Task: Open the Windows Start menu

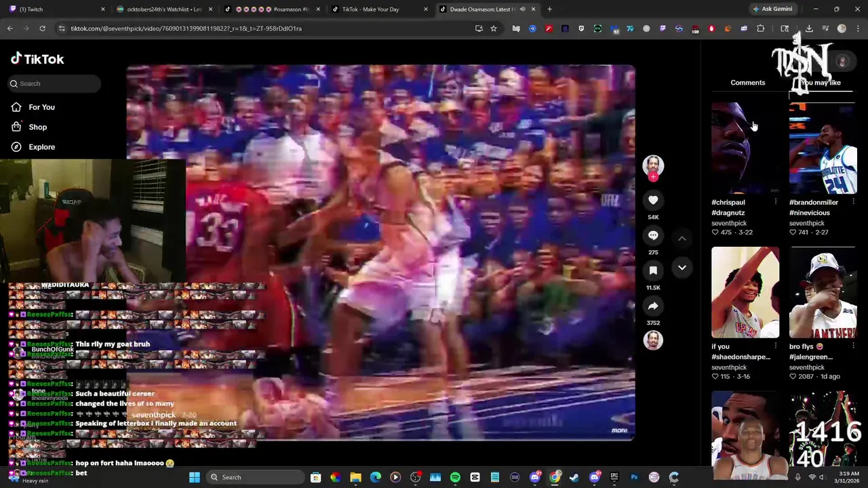Action: (x=195, y=477)
